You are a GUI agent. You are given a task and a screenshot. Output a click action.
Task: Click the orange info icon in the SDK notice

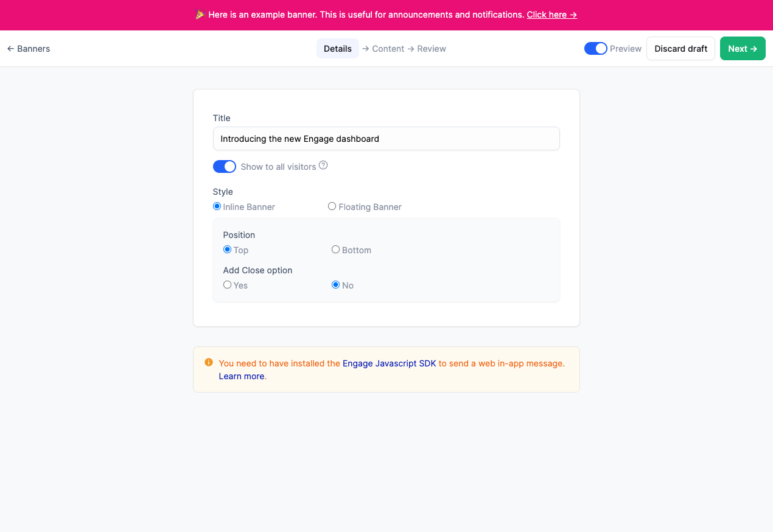pyautogui.click(x=209, y=362)
